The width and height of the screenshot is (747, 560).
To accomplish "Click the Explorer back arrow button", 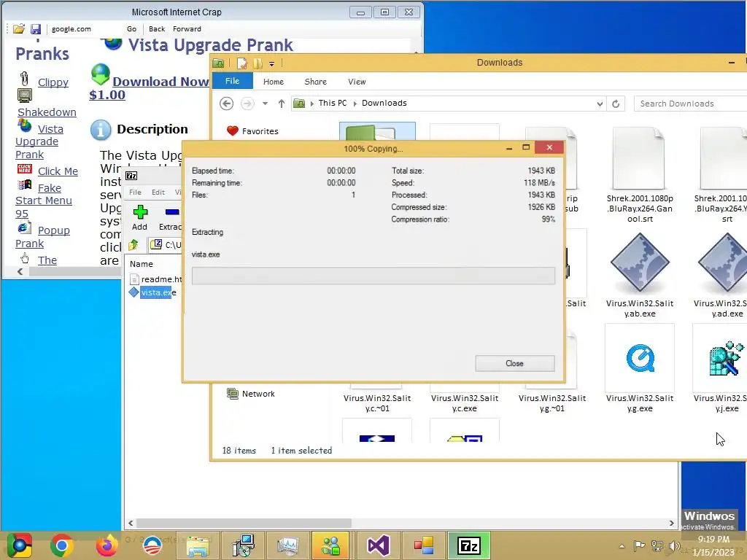I will tap(226, 104).
